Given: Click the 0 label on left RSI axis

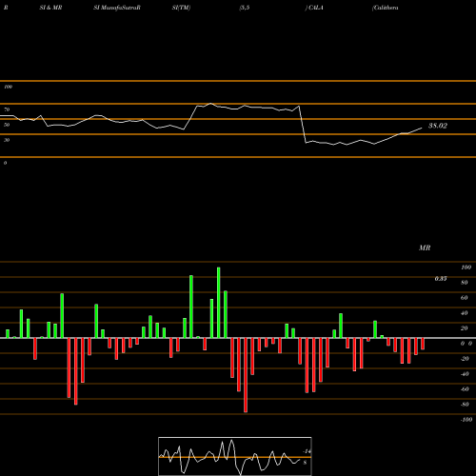Looking at the screenshot, I should tap(5, 163).
